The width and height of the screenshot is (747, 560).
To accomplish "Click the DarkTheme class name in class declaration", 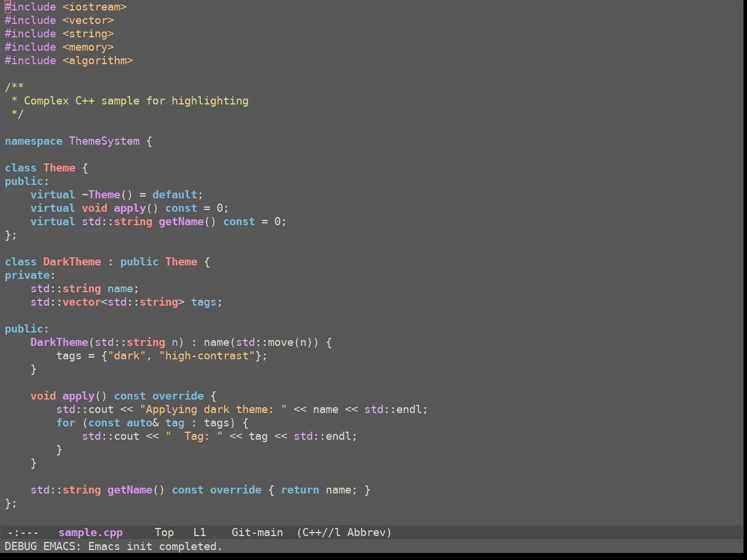I will pos(72,262).
